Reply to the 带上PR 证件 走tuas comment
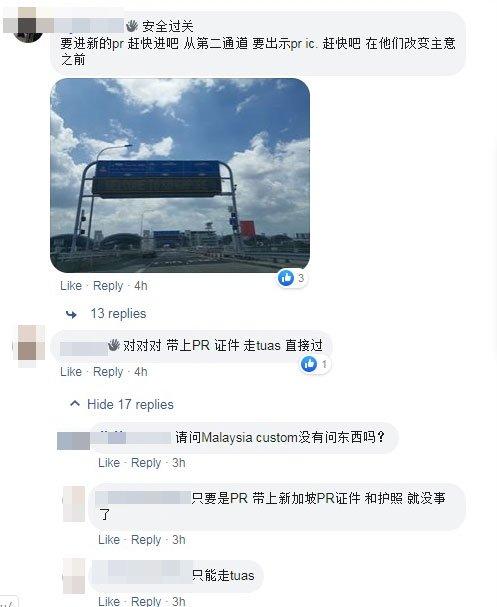The image size is (497, 607). 108,372
